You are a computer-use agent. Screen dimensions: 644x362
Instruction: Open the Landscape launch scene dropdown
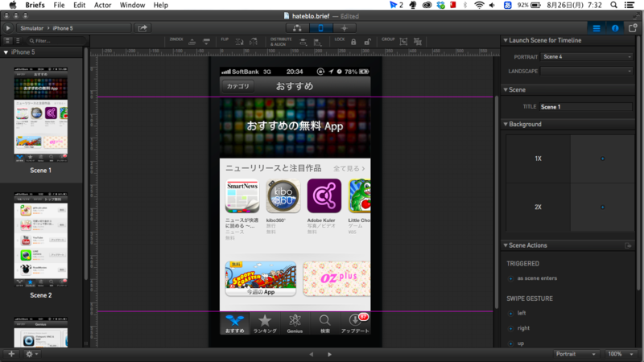[x=587, y=71]
